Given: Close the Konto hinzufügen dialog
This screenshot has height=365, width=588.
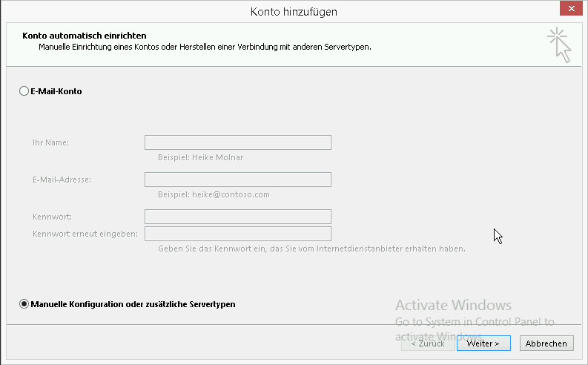Looking at the screenshot, I should tap(569, 10).
